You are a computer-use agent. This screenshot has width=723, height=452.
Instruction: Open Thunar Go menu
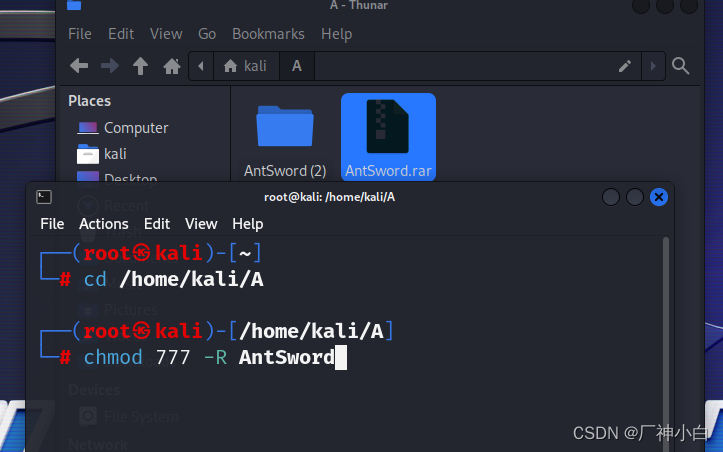[x=207, y=34]
